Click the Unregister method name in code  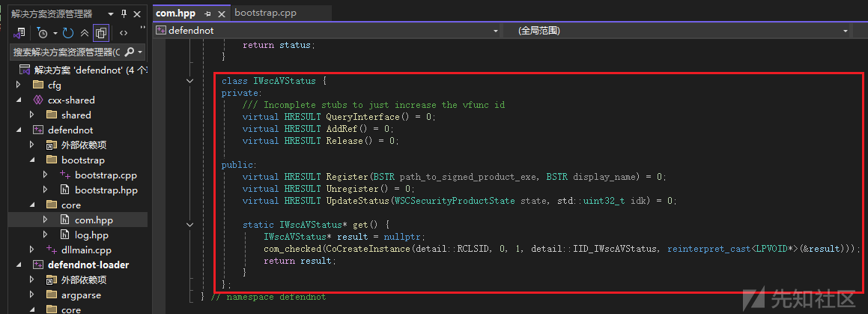[352, 189]
